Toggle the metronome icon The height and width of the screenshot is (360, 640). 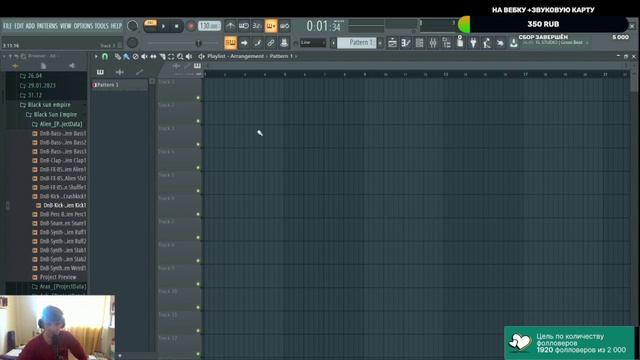231,26
